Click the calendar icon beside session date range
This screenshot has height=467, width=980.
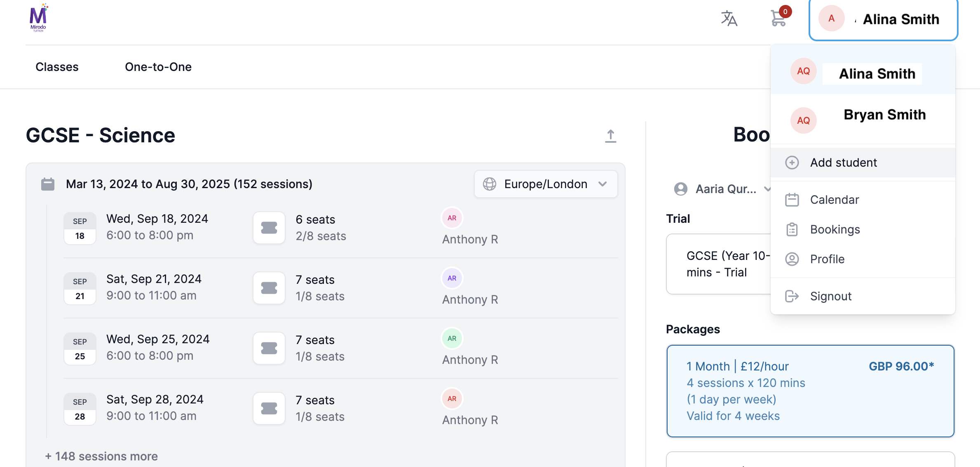tap(48, 184)
